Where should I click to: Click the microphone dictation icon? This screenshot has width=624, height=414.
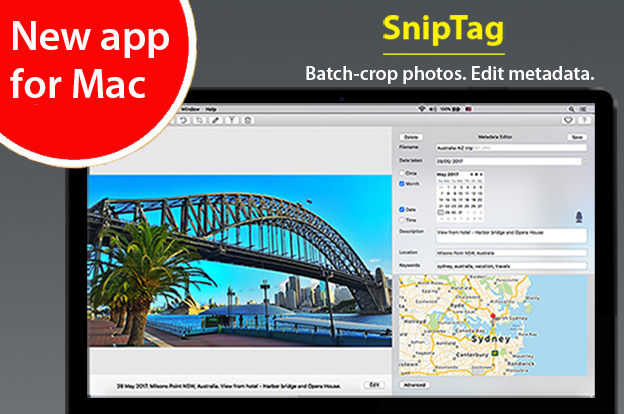[578, 217]
